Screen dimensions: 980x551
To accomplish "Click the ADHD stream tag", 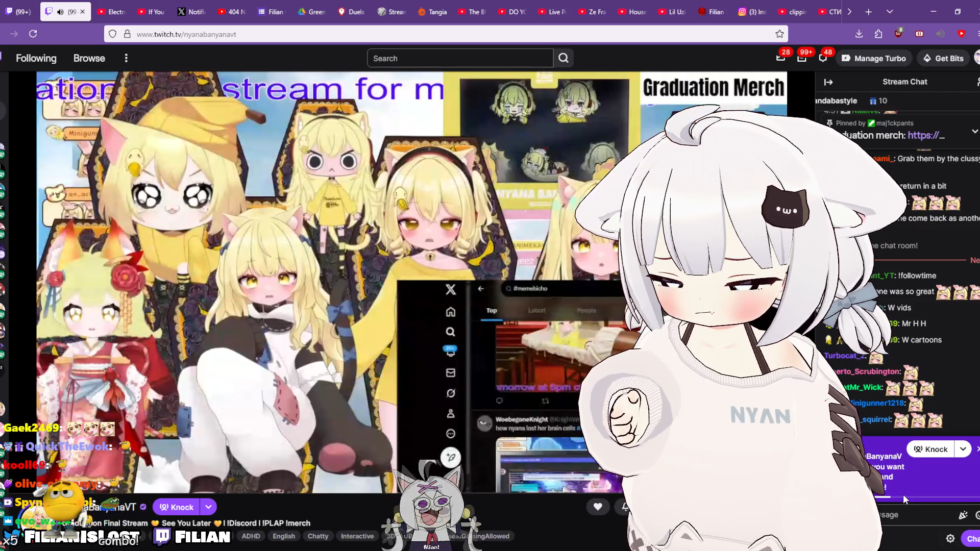I will tap(251, 536).
